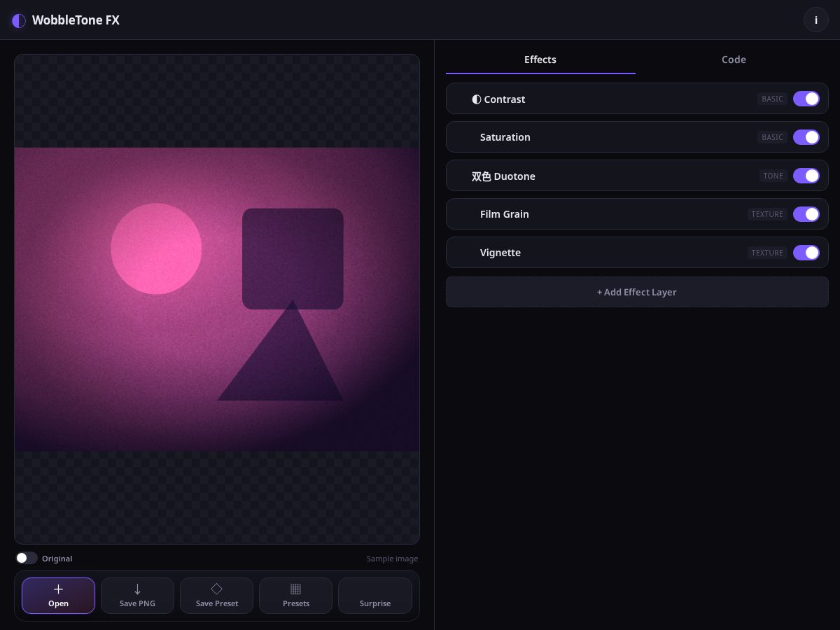The height and width of the screenshot is (630, 840).
Task: Click the Surprise button
Action: pyautogui.click(x=375, y=596)
